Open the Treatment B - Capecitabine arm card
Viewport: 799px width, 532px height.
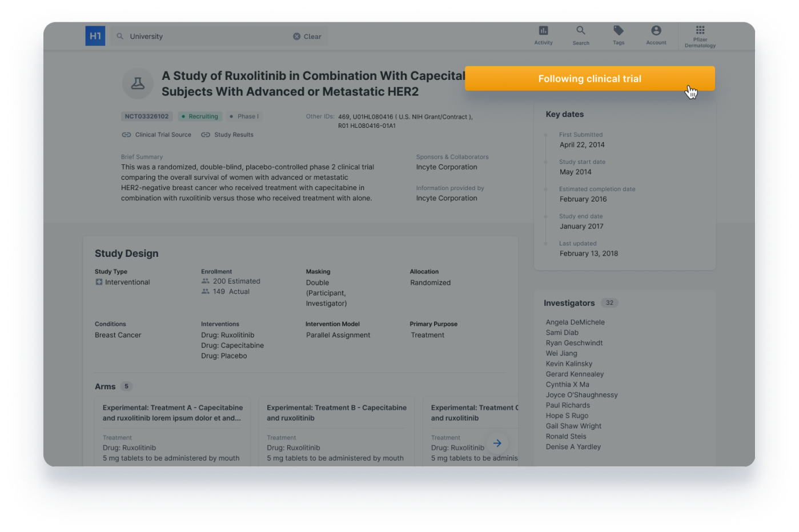[336, 431]
